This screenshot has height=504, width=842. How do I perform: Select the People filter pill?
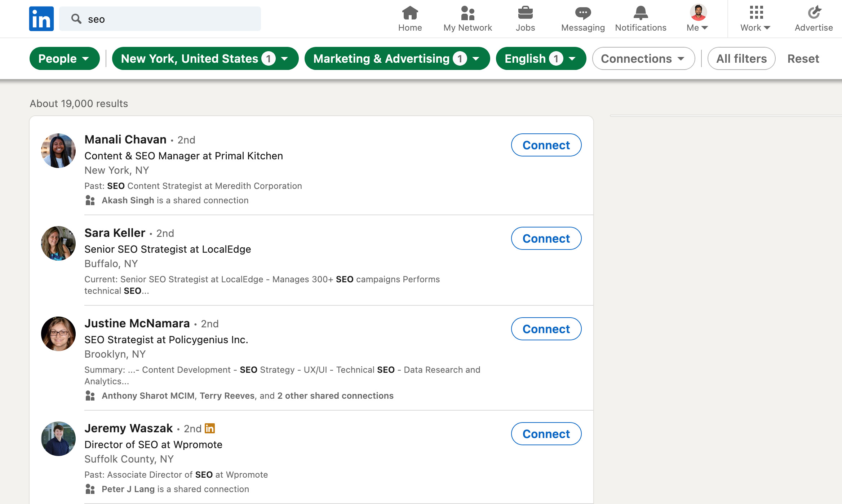click(65, 58)
